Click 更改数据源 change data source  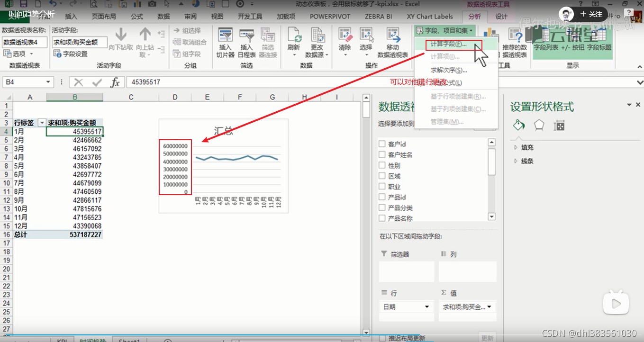pyautogui.click(x=317, y=43)
